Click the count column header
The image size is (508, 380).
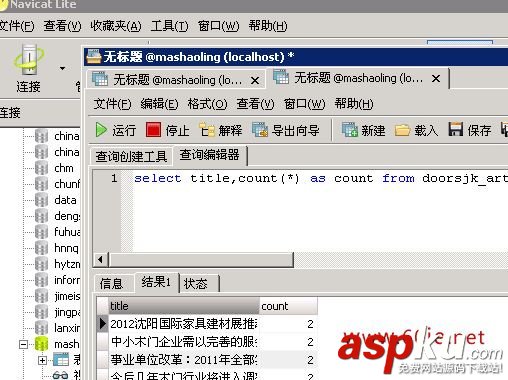[288, 306]
